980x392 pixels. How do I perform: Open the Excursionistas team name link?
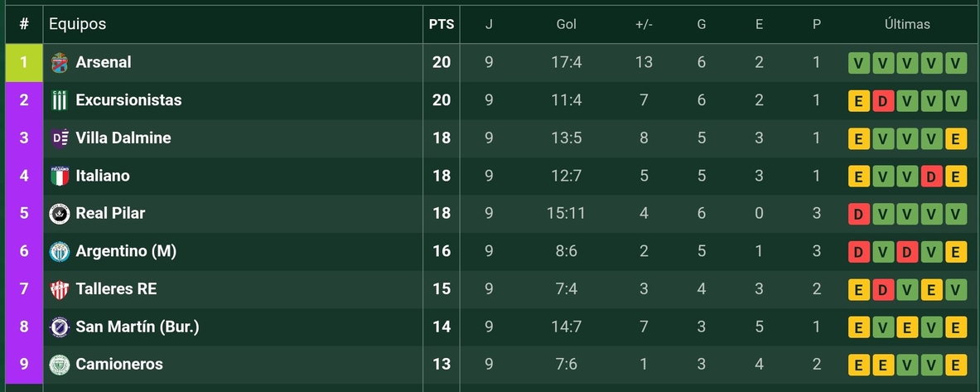tap(128, 100)
